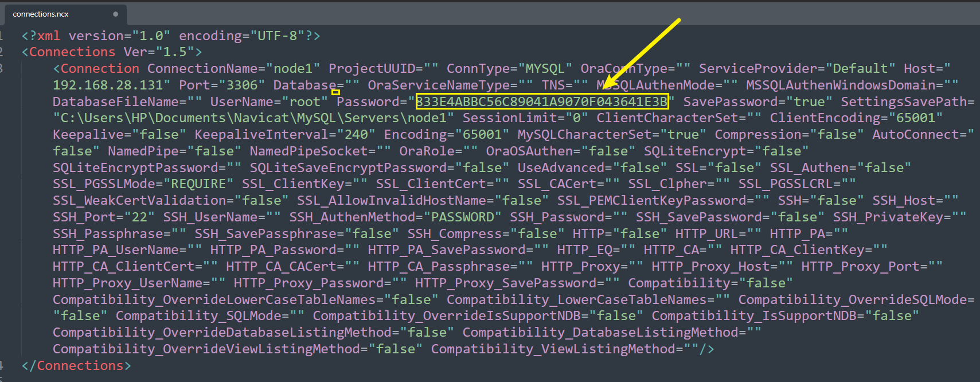Click the SettingsSavePath attribute name

click(x=904, y=102)
